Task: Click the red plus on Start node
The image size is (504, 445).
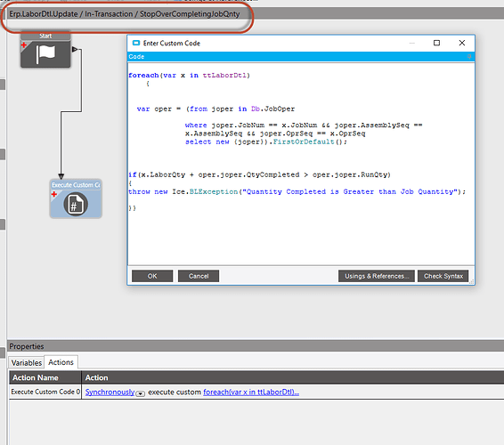Action: 24,45
